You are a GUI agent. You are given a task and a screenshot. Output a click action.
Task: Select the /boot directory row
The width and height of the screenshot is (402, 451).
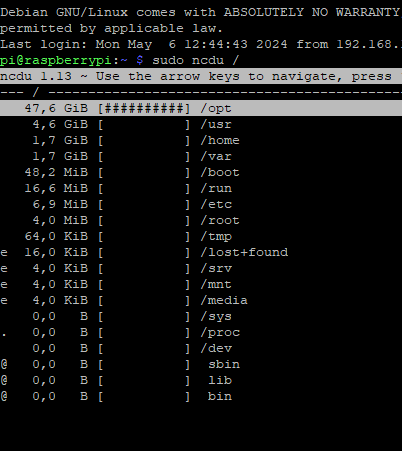coord(201,172)
